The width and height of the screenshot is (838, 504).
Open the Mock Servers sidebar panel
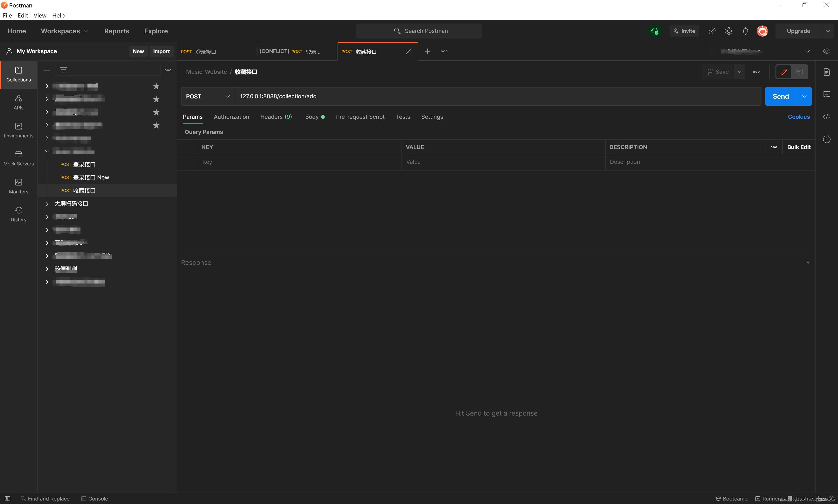pyautogui.click(x=19, y=159)
